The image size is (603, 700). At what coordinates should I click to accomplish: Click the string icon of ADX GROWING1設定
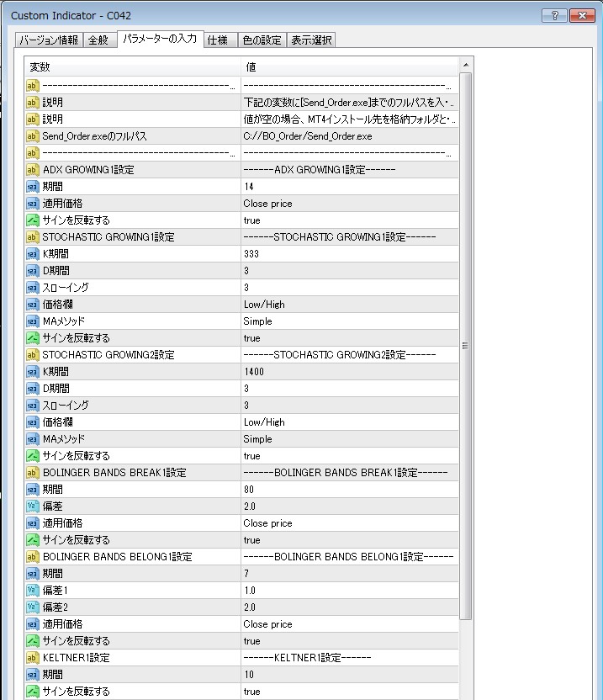point(32,170)
